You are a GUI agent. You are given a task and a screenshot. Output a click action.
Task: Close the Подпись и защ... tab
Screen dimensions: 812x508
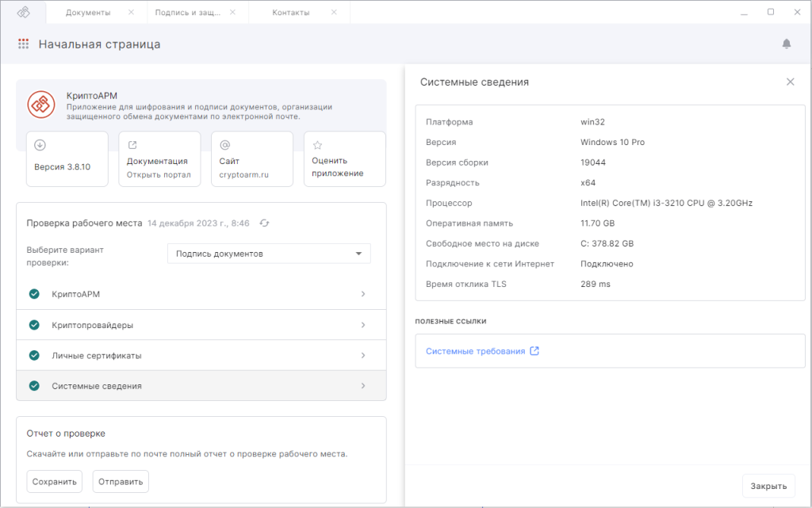point(232,12)
